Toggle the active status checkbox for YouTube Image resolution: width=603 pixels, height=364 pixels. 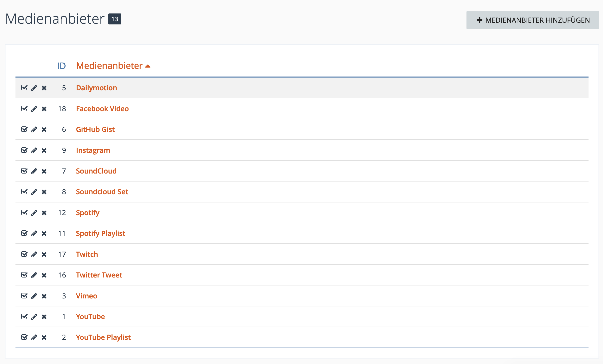pyautogui.click(x=24, y=317)
